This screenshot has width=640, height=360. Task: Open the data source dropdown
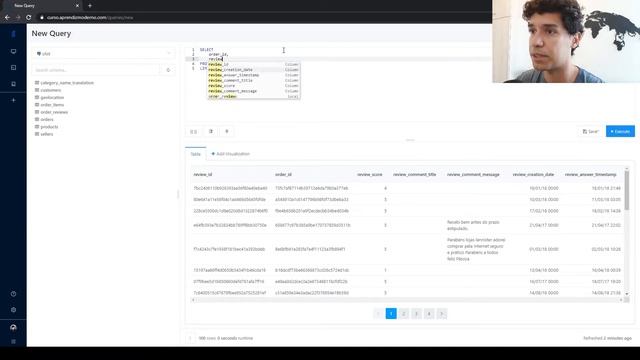coord(103,53)
